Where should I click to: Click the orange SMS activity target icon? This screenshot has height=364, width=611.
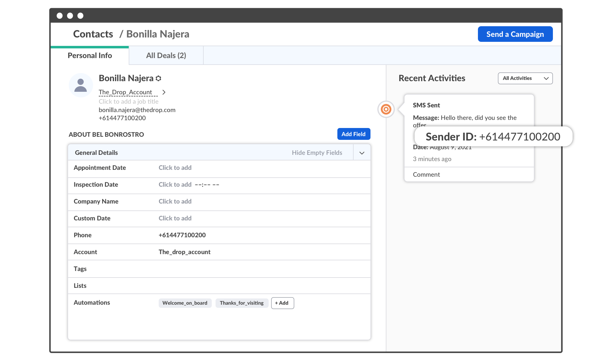(386, 109)
